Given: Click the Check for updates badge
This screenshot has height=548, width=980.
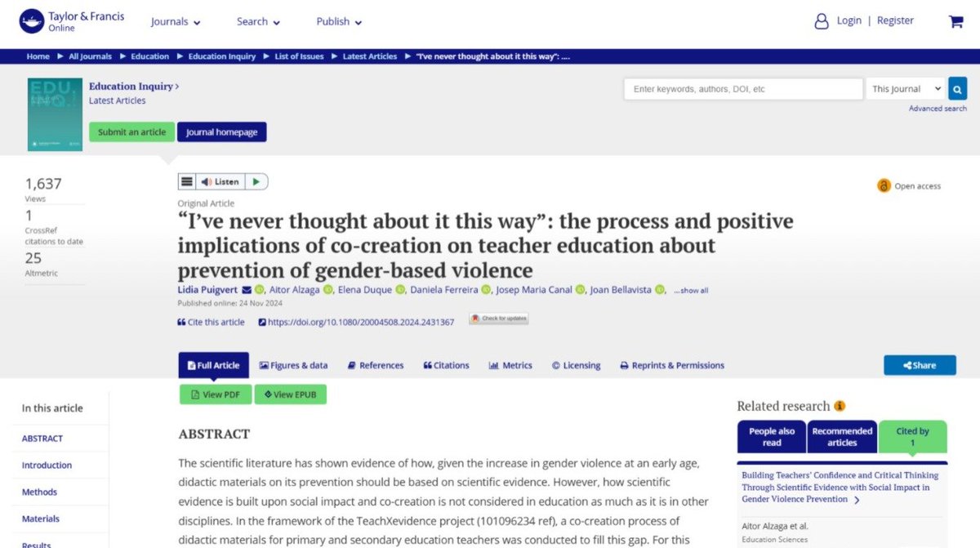Looking at the screenshot, I should (x=498, y=319).
